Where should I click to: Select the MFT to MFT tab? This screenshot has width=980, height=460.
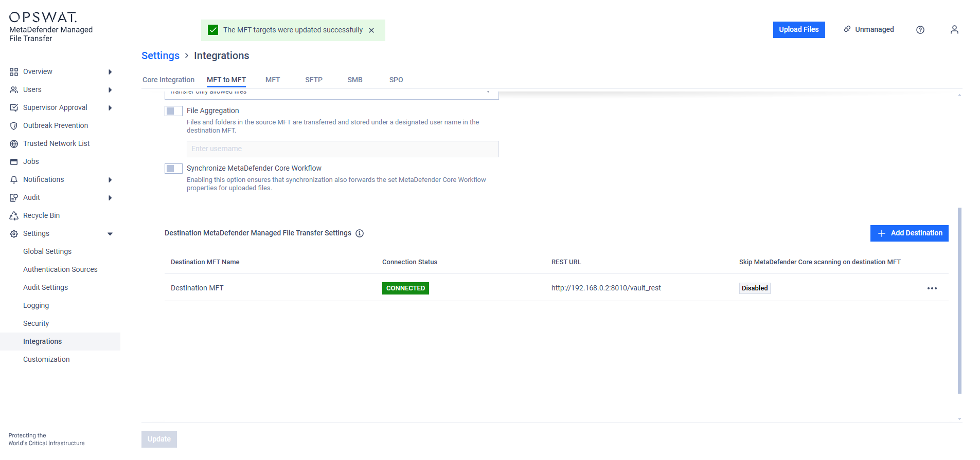click(226, 80)
